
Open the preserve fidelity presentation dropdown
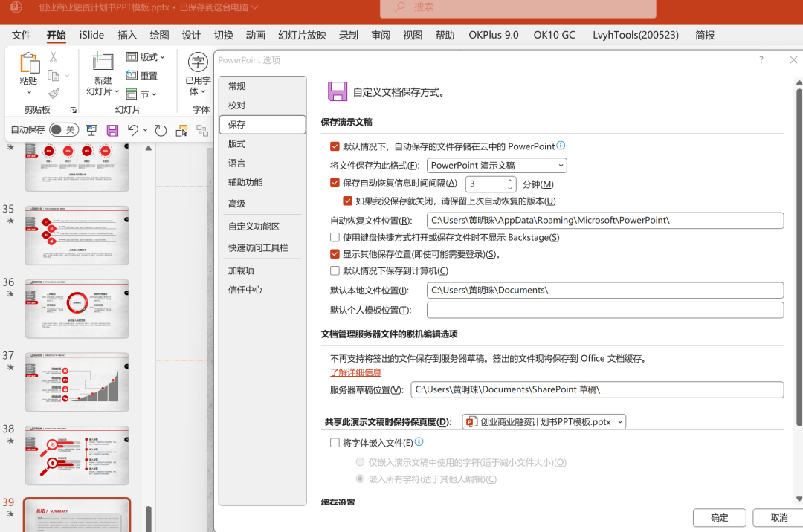544,421
